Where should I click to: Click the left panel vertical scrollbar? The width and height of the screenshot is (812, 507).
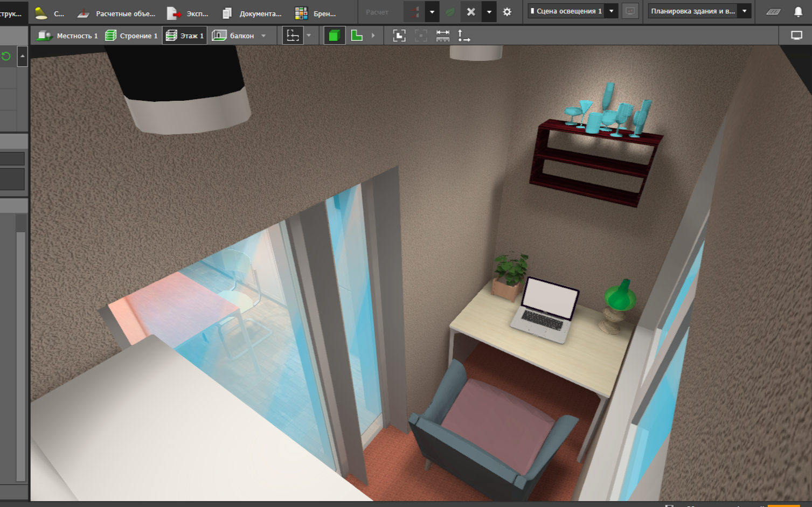click(x=21, y=356)
